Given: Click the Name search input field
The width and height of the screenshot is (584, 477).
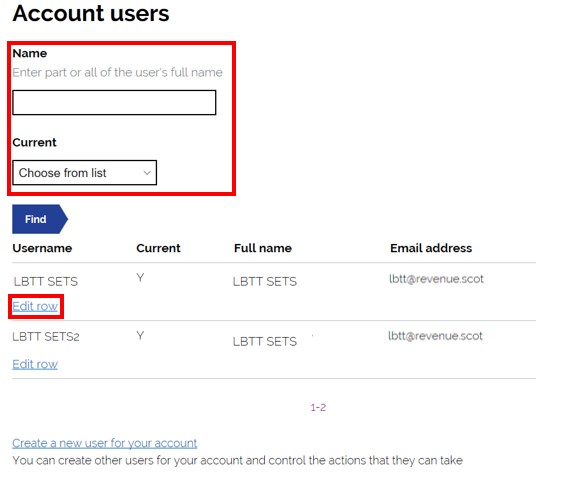Looking at the screenshot, I should coord(114,102).
